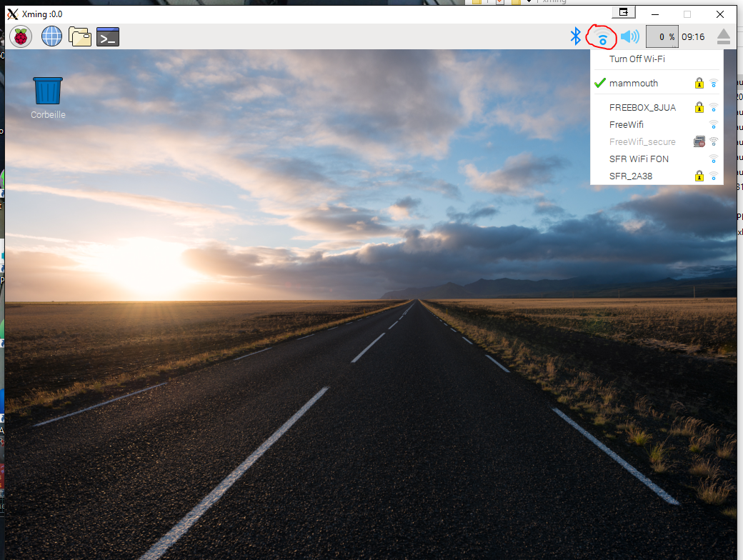The image size is (743, 560).
Task: Click the signal icon beside mammouth
Action: click(x=714, y=84)
